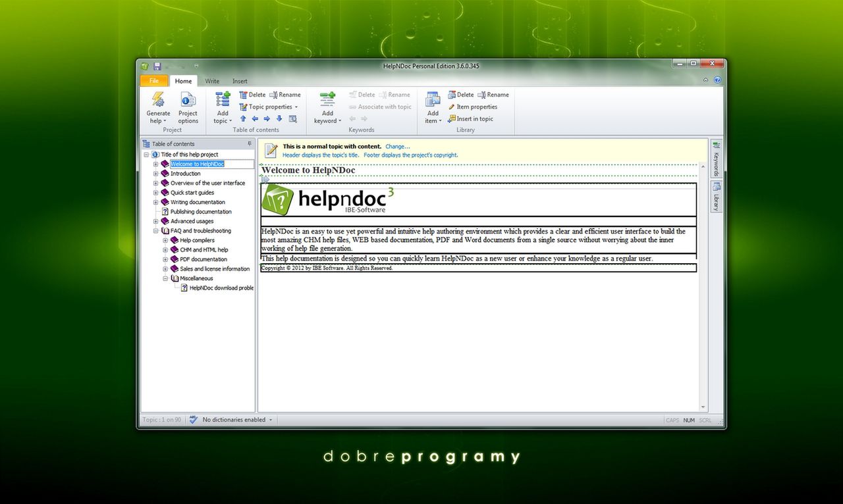The width and height of the screenshot is (843, 504).
Task: Expand the Quick start guides node
Action: (156, 193)
